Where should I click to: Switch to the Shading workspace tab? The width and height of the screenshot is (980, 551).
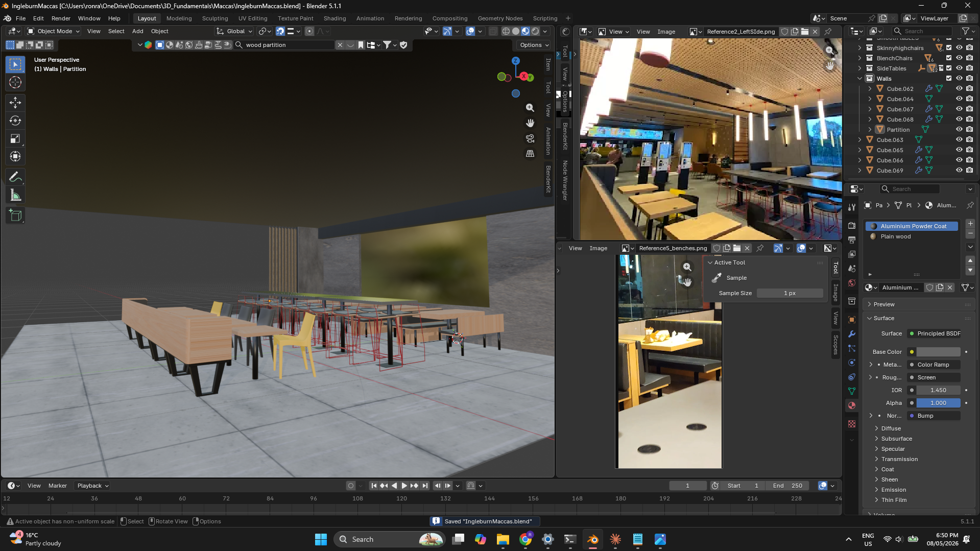[334, 18]
